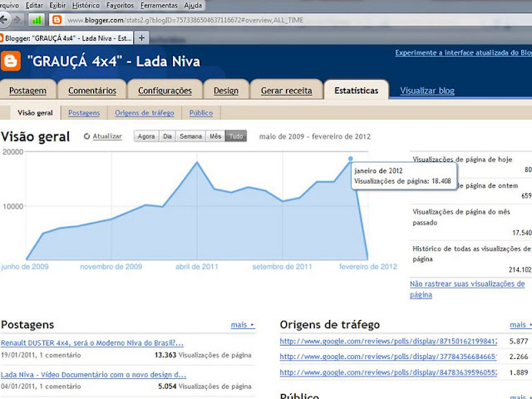Click the maio de 2009 - fevereiro de 2012 range text
Viewport: 532px width, 399px height.
tap(315, 136)
